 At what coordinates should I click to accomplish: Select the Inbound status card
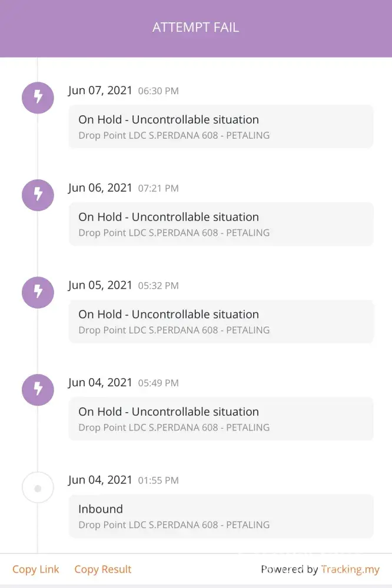(221, 516)
